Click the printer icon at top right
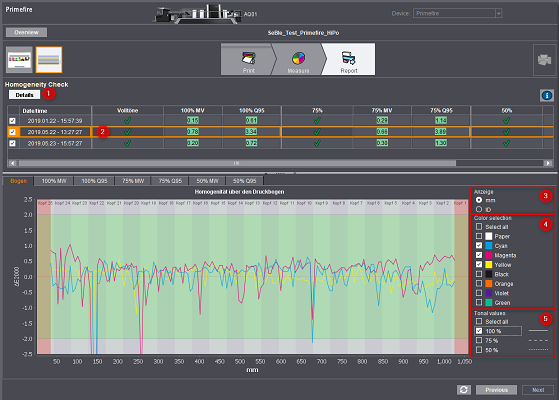559x400 pixels. point(544,60)
